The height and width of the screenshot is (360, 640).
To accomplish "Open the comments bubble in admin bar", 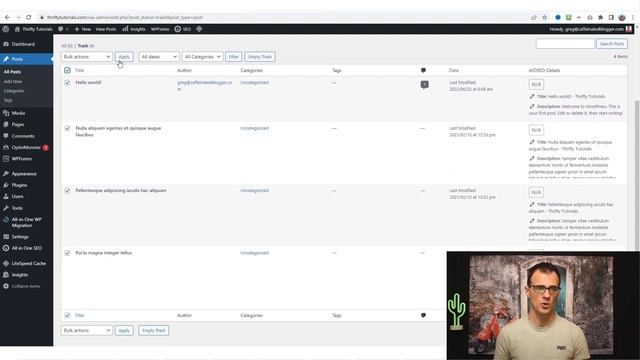I will pyautogui.click(x=60, y=29).
